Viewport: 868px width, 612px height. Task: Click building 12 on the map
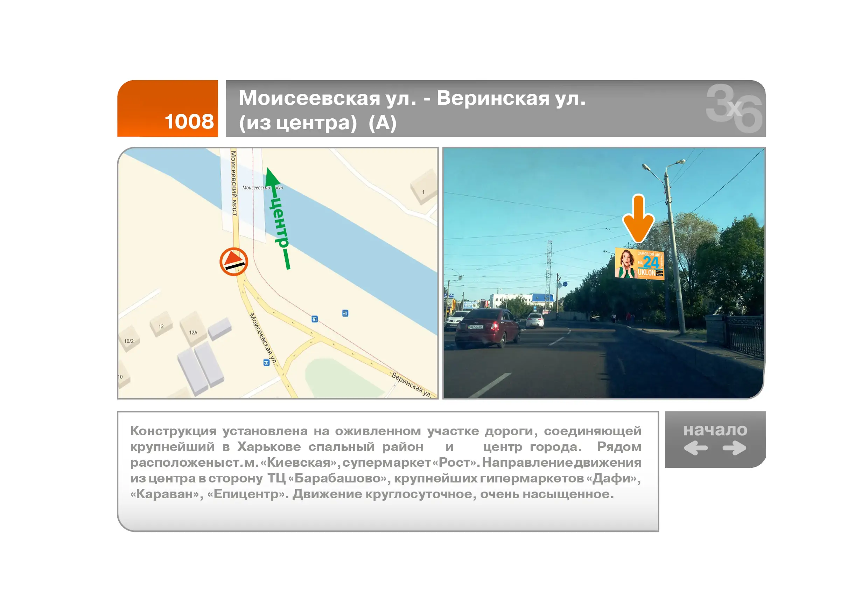(161, 326)
